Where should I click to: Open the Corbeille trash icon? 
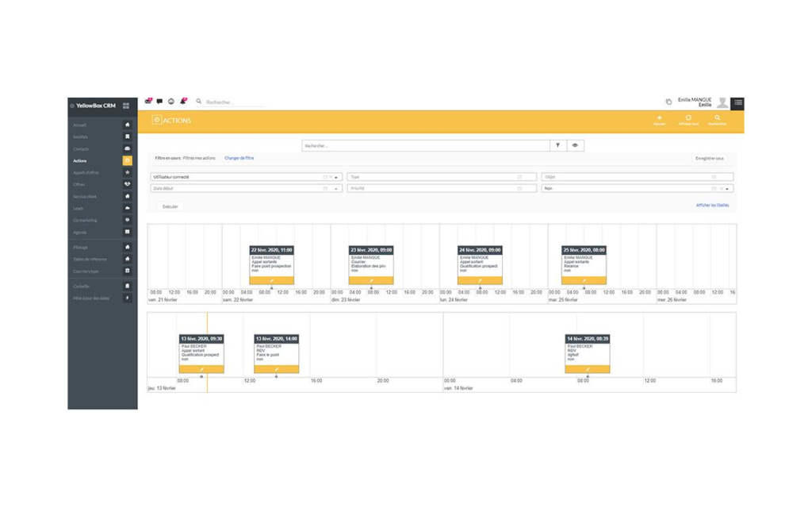click(128, 286)
